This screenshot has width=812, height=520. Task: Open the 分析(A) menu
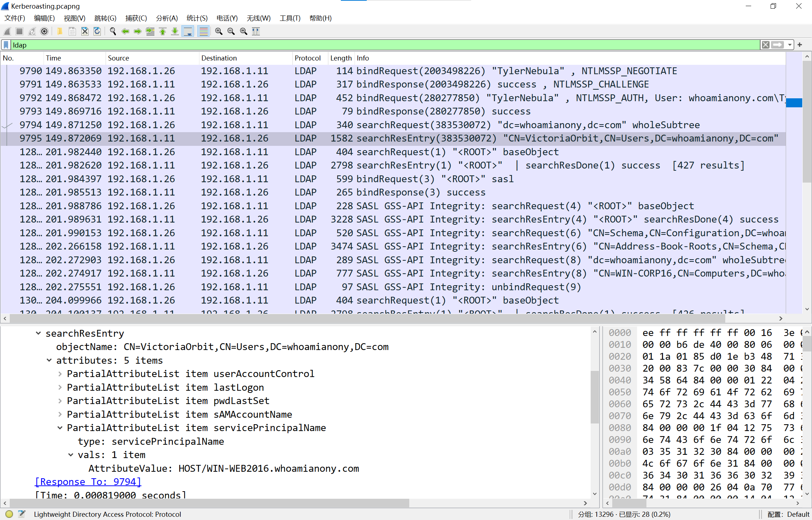point(167,18)
